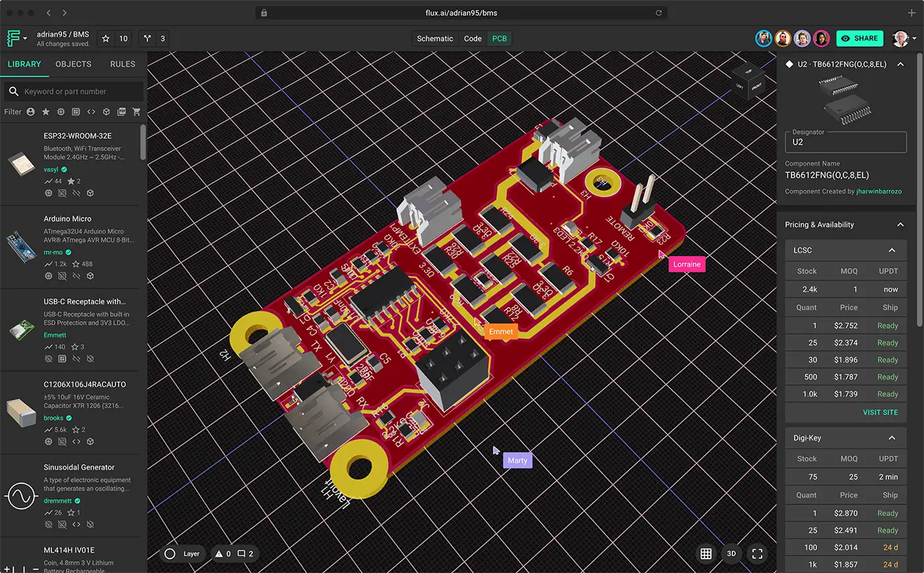Click the VISIT SITE link for LCSC
This screenshot has width=924, height=573.
tap(880, 412)
